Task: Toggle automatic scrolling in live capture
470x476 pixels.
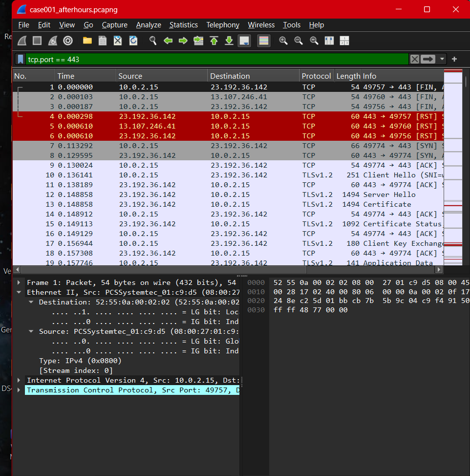Action: pyautogui.click(x=244, y=41)
